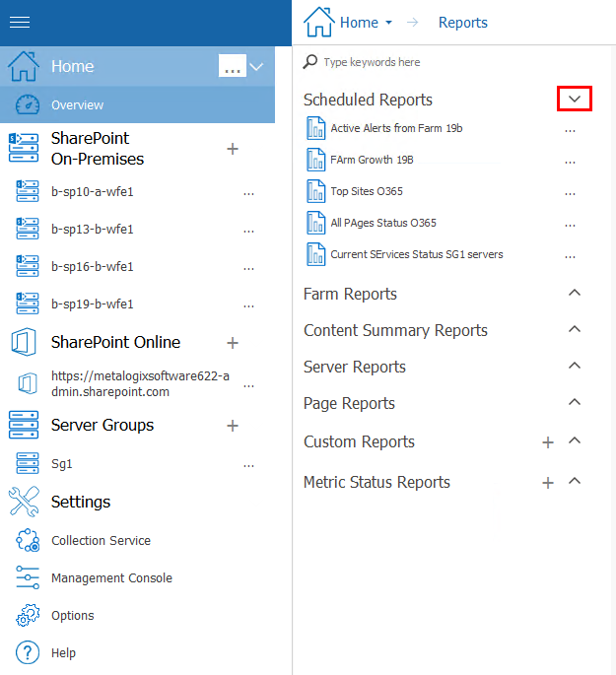Open Current SErvices Status SG1 servers report
616x675 pixels.
pos(417,254)
